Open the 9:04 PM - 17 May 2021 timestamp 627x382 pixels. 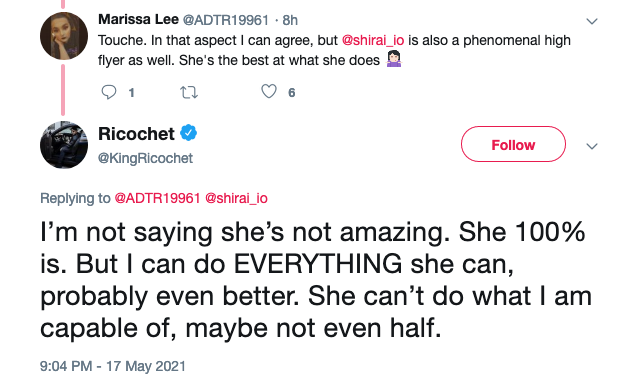pyautogui.click(x=113, y=366)
